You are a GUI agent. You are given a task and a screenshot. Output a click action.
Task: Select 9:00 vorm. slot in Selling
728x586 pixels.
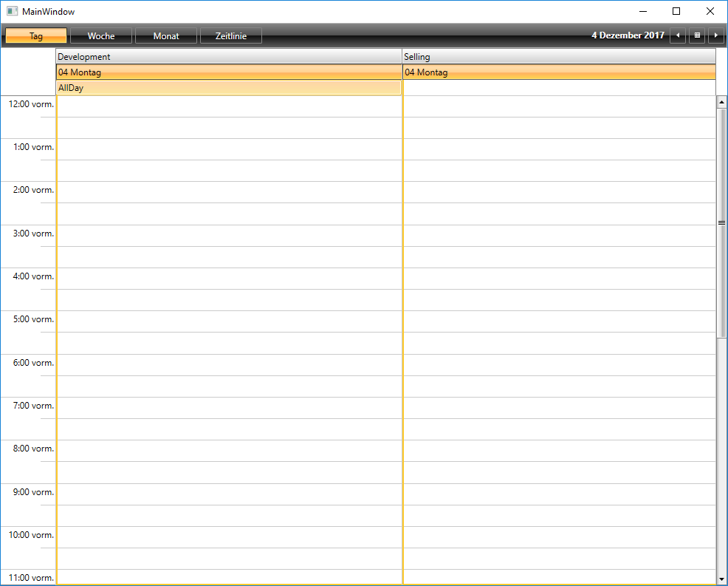[x=560, y=494]
